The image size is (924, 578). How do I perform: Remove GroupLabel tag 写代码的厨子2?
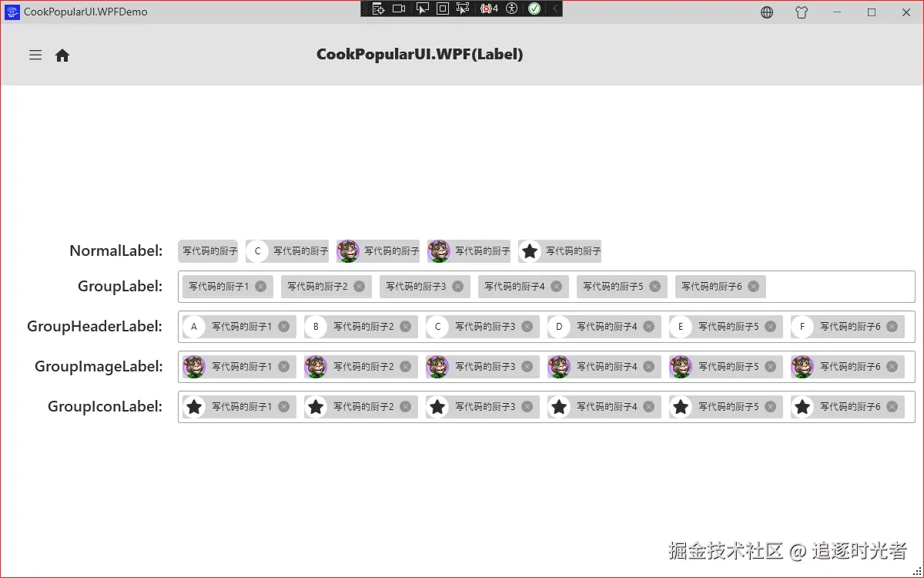tap(360, 287)
